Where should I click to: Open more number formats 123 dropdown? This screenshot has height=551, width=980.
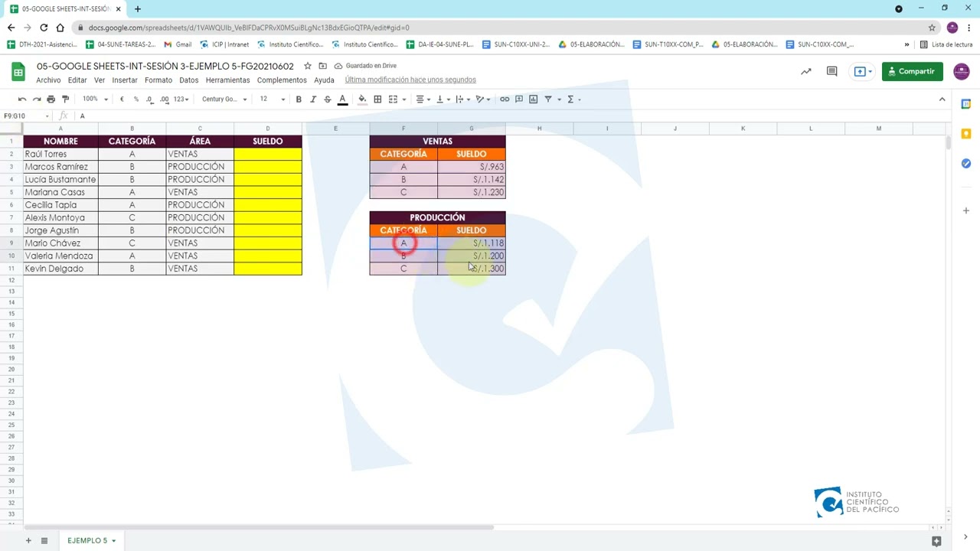click(181, 99)
